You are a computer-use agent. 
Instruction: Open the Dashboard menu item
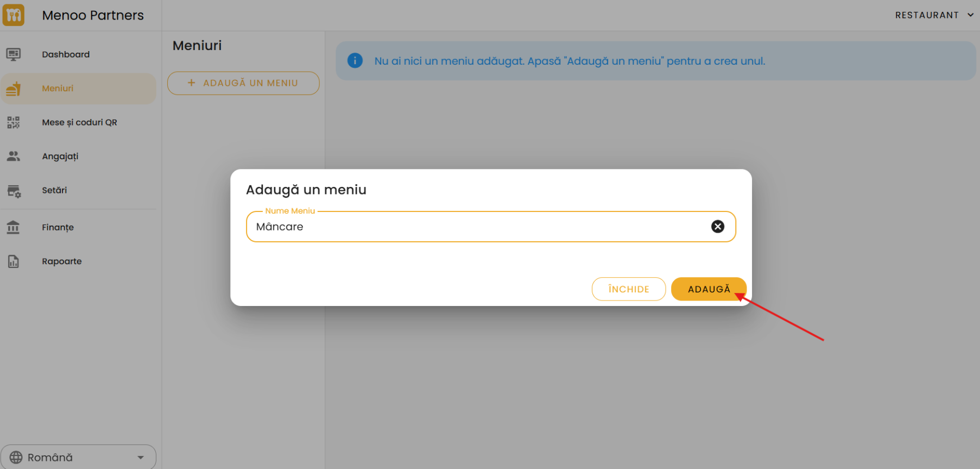[66, 54]
